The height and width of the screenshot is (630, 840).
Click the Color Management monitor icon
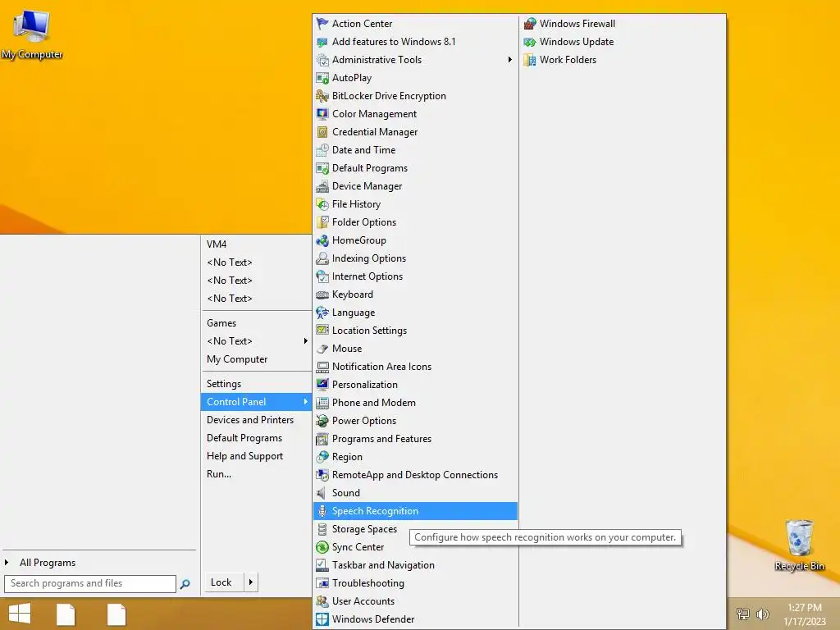tap(322, 114)
